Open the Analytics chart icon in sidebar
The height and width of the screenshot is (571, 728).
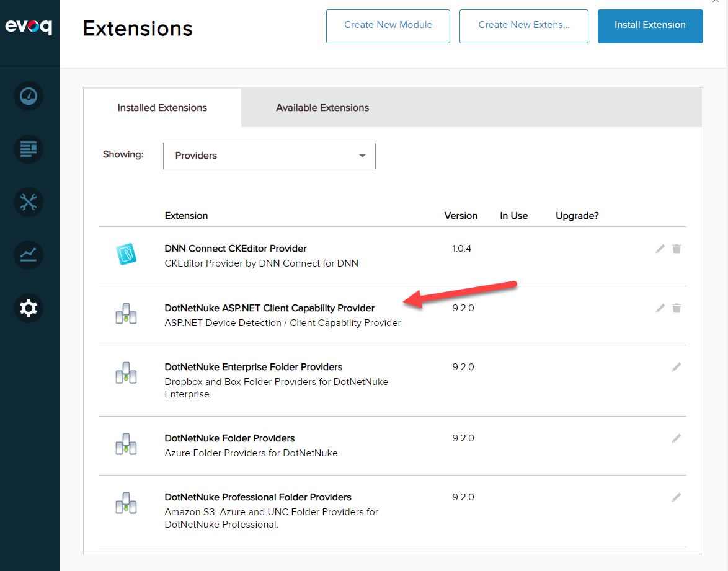(x=29, y=255)
